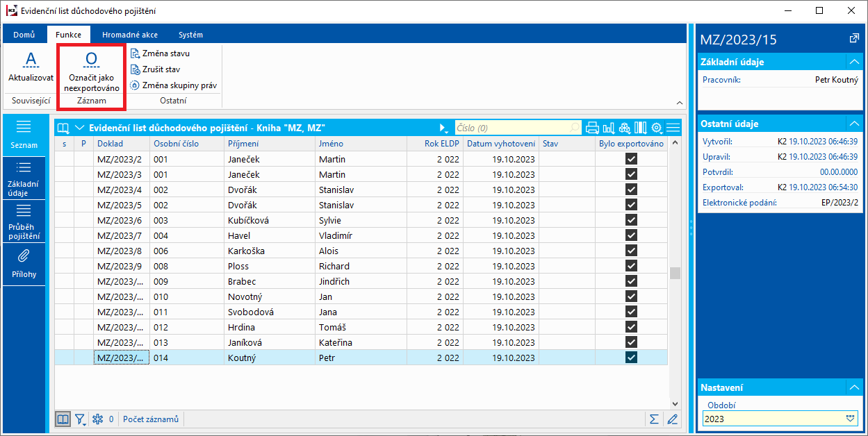The height and width of the screenshot is (436, 868).
Task: Toggle exported checkbox for Havel row
Action: click(631, 235)
